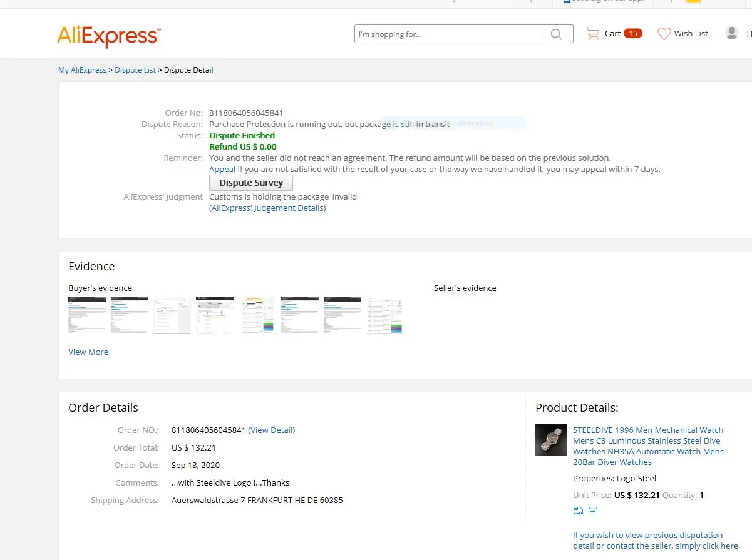Click View More under evidence
Viewport: 752px width, 560px height.
coord(88,352)
